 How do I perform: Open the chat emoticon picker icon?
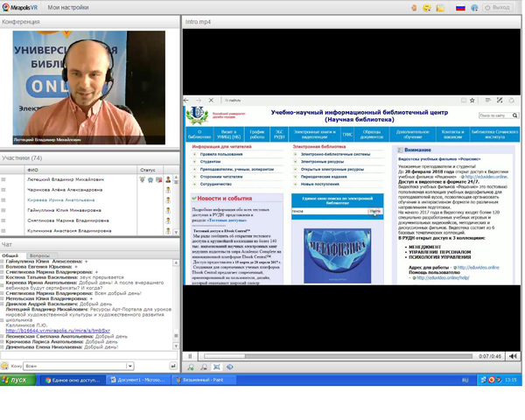(x=4, y=366)
